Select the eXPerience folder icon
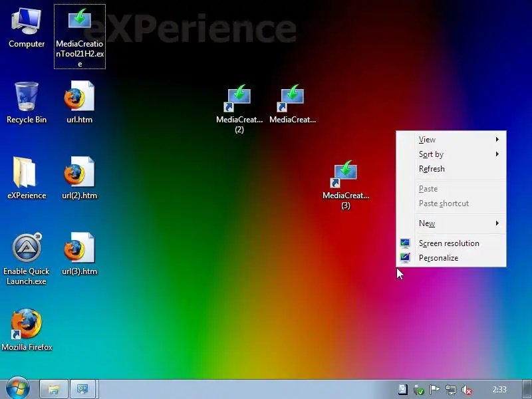532x399 pixels. click(27, 178)
